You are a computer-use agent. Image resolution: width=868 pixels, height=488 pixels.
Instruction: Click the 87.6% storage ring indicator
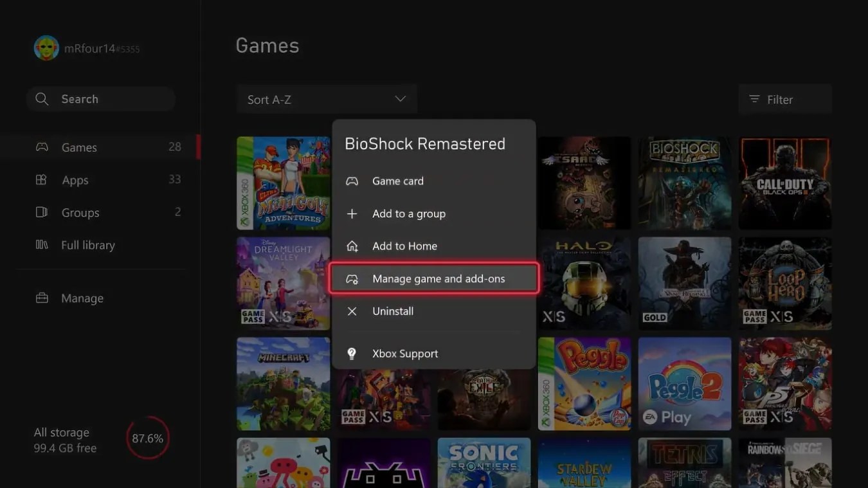tap(147, 437)
